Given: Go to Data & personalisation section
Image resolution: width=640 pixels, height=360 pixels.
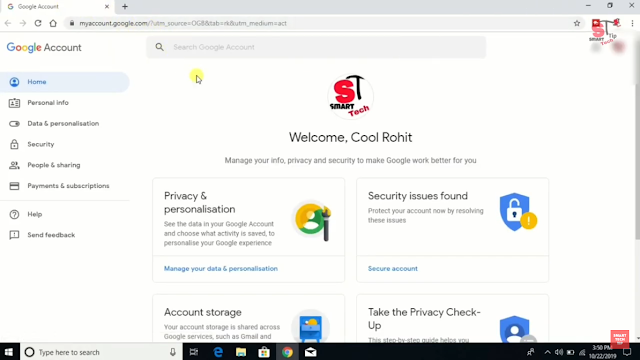Looking at the screenshot, I should pyautogui.click(x=64, y=124).
